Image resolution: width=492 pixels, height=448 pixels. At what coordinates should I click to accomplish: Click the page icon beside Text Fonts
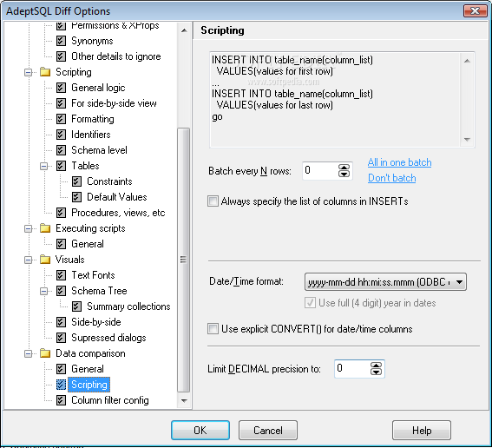coord(61,275)
